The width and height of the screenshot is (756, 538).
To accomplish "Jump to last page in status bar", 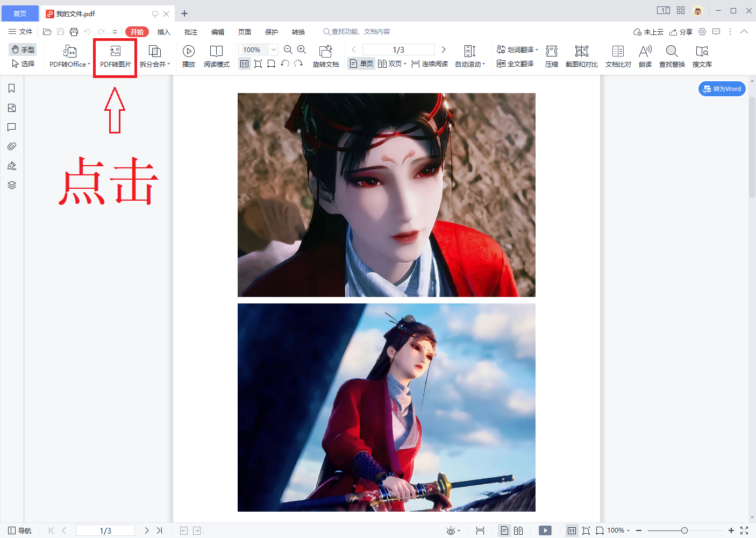I will coord(159,530).
